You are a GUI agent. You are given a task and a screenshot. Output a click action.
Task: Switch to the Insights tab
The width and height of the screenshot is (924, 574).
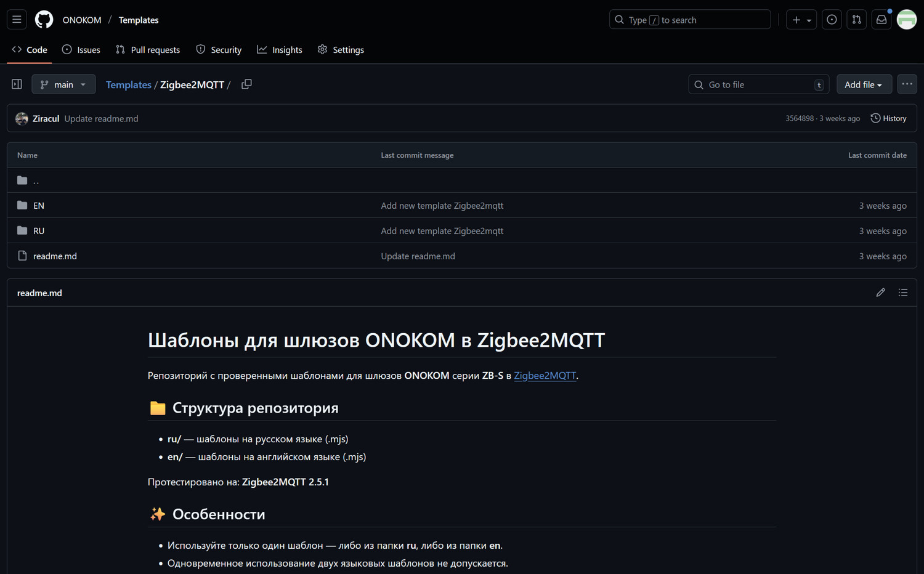[280, 50]
